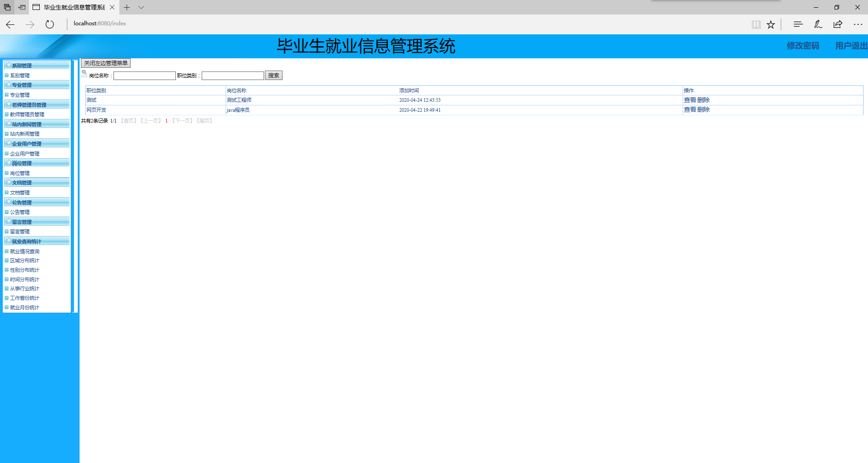The width and height of the screenshot is (868, 463).
Task: Open the 区域分布统计 sidebar link
Action: 24,260
